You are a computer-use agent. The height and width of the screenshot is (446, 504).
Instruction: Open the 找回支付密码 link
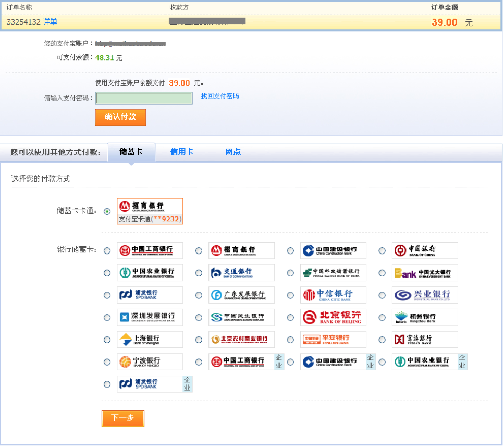(x=220, y=97)
